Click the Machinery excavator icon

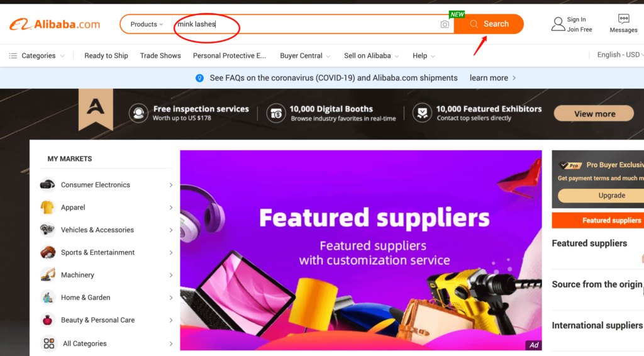pyautogui.click(x=48, y=275)
